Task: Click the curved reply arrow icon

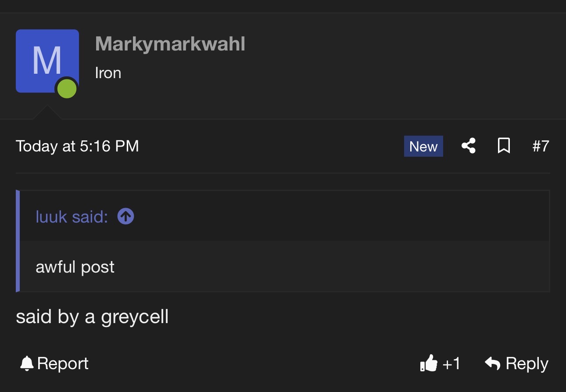Action: 493,363
